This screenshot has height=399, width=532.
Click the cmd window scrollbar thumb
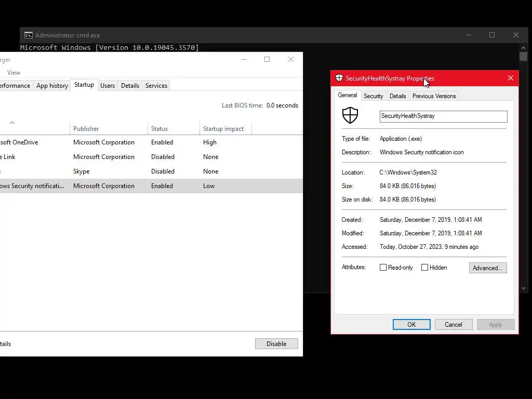coord(523,56)
